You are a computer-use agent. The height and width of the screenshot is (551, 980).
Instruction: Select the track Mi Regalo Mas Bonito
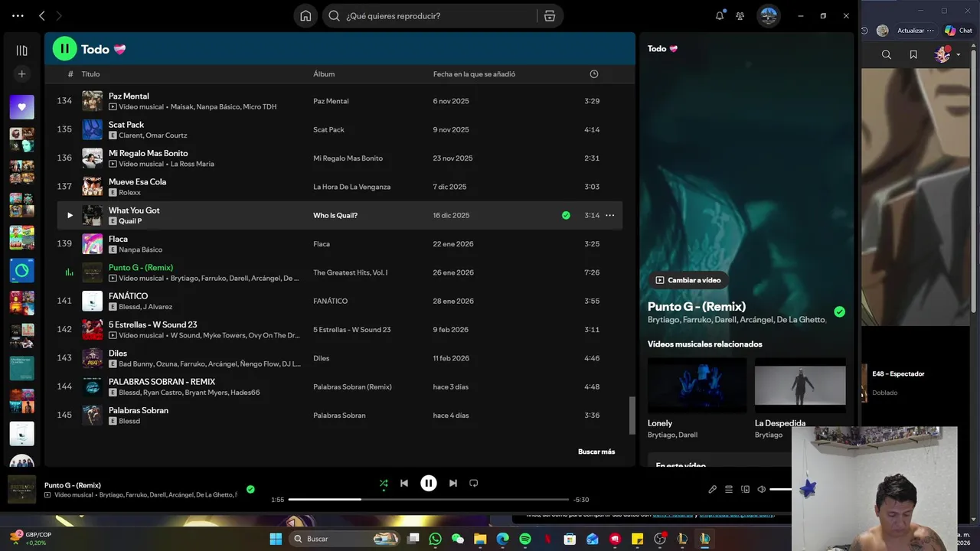(340, 158)
